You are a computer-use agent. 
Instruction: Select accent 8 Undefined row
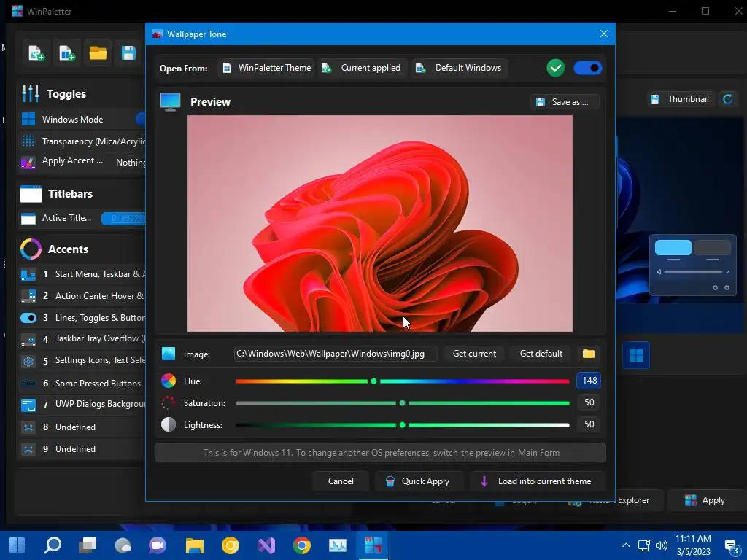click(82, 427)
